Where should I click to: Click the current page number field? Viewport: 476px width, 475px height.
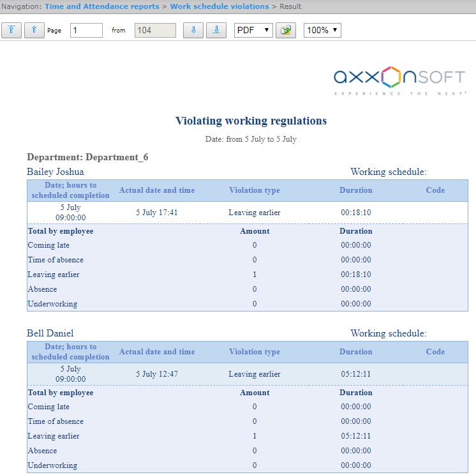coord(86,30)
